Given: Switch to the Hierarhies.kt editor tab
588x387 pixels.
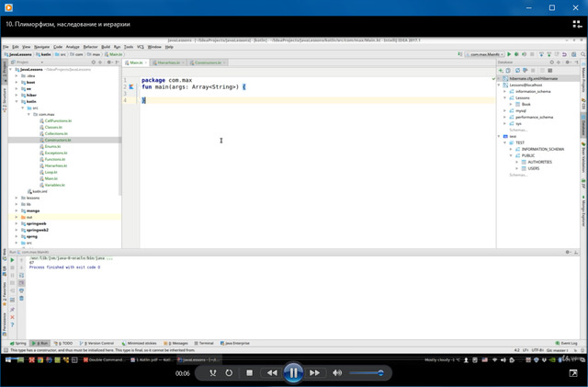Looking at the screenshot, I should [165, 63].
